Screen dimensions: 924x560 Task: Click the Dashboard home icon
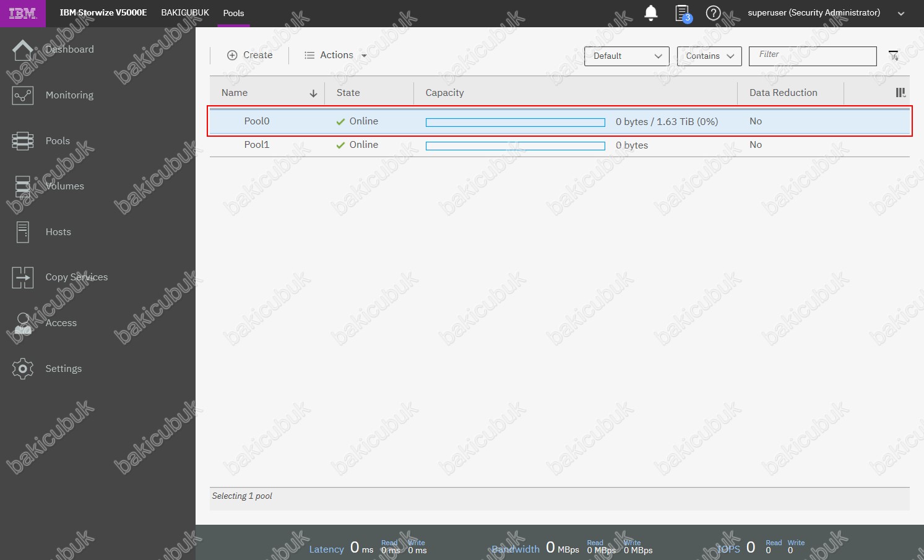(23, 50)
